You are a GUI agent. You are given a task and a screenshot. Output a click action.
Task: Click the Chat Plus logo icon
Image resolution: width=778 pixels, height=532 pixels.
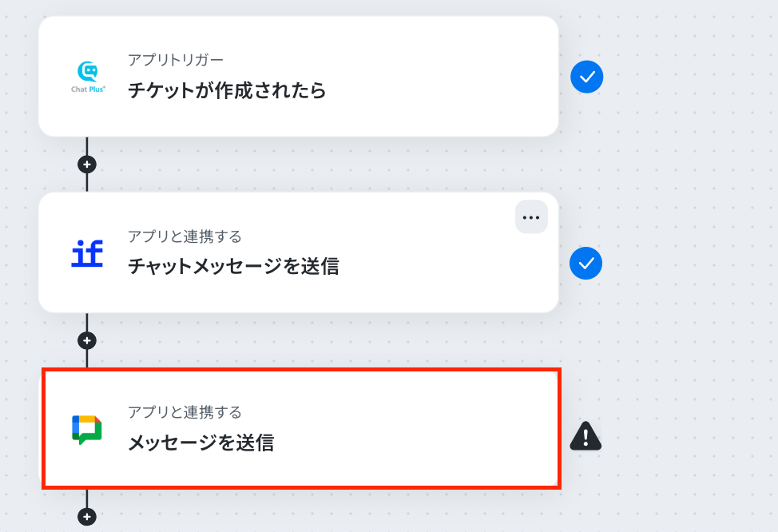point(87,76)
